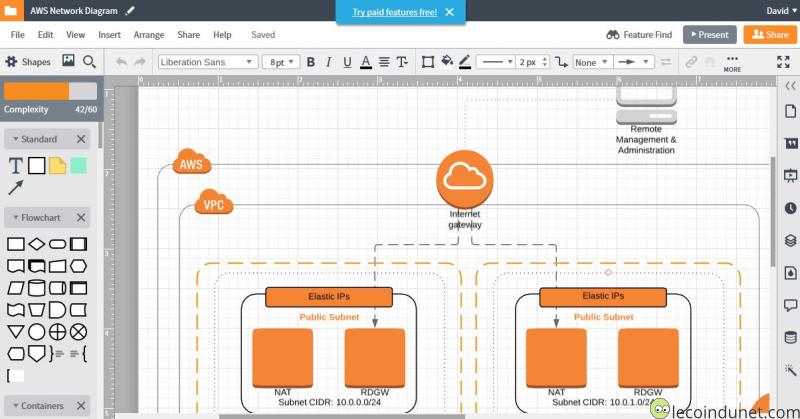Open the line color pencil

[465, 62]
